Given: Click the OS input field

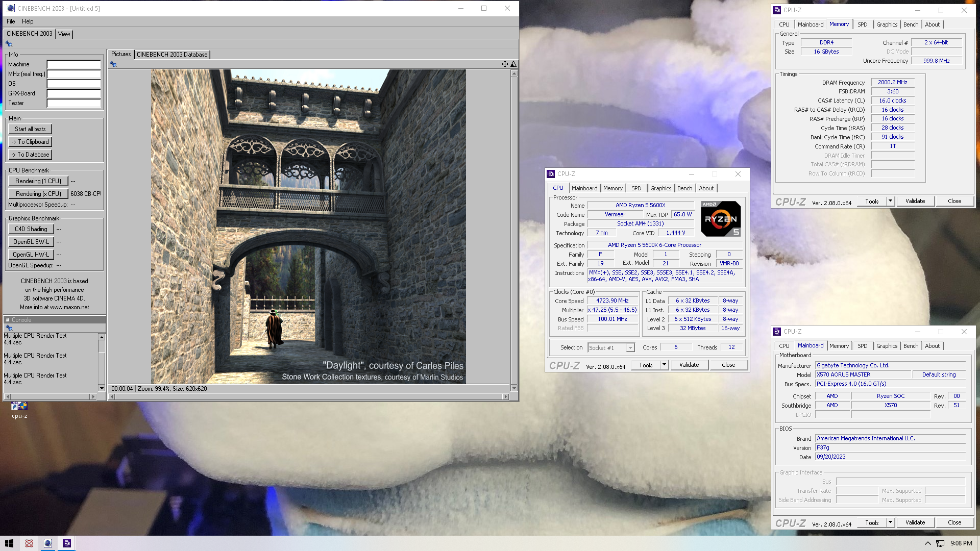Looking at the screenshot, I should pos(74,84).
